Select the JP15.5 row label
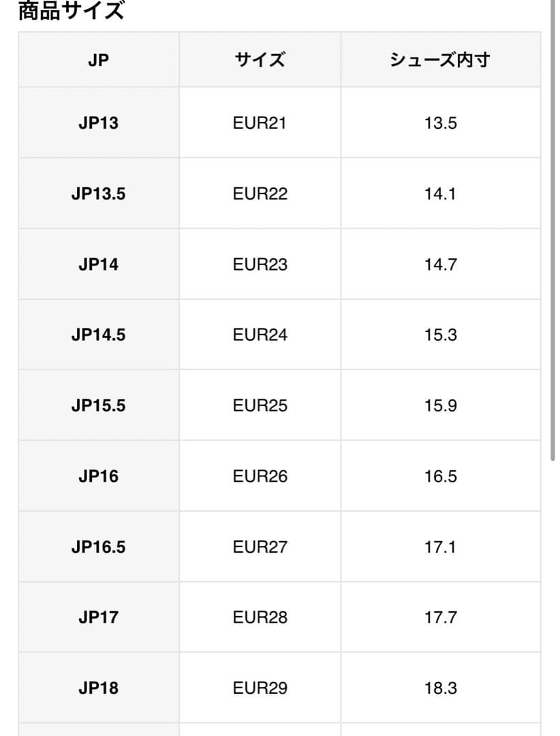The width and height of the screenshot is (560, 736). coord(98,405)
